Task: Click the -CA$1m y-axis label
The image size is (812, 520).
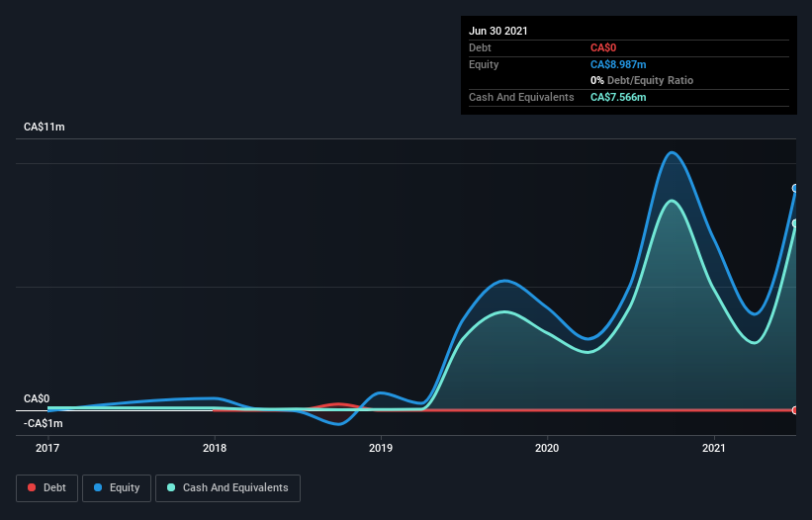Action: point(43,423)
